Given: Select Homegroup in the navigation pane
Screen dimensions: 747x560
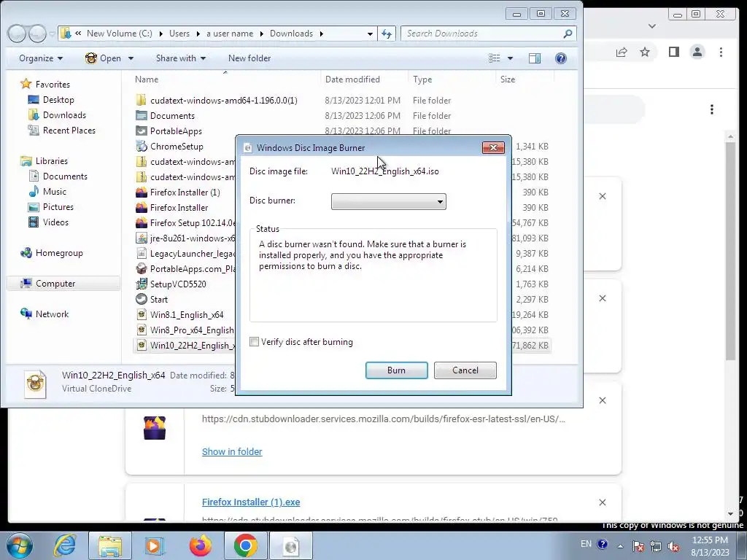Looking at the screenshot, I should click(x=59, y=253).
